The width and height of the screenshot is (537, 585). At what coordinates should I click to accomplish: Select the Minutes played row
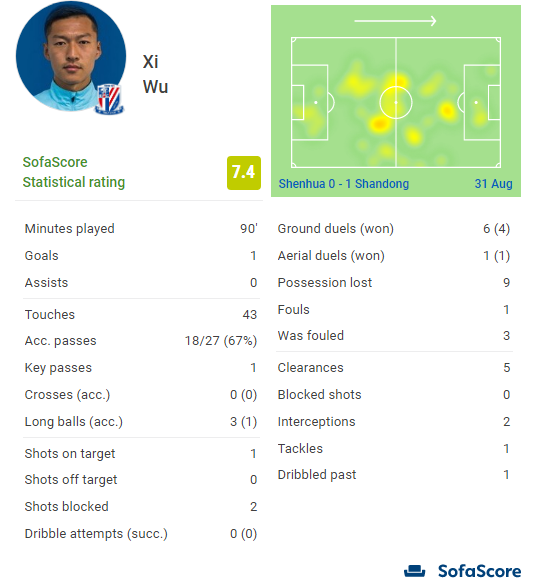141,229
